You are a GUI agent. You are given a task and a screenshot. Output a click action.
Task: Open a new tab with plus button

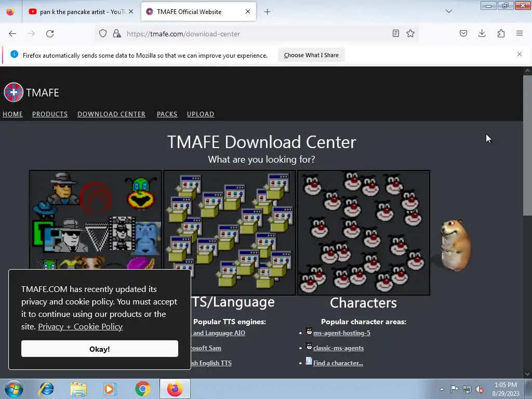[268, 12]
